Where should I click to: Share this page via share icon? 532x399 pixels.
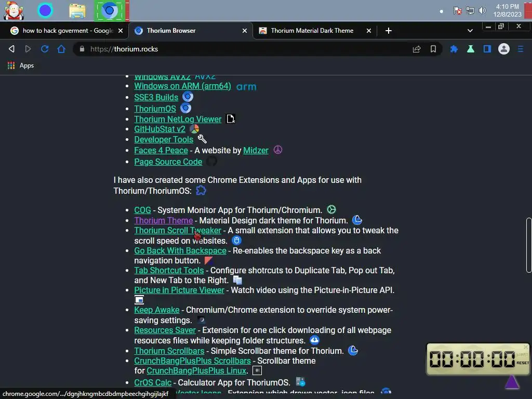[417, 49]
